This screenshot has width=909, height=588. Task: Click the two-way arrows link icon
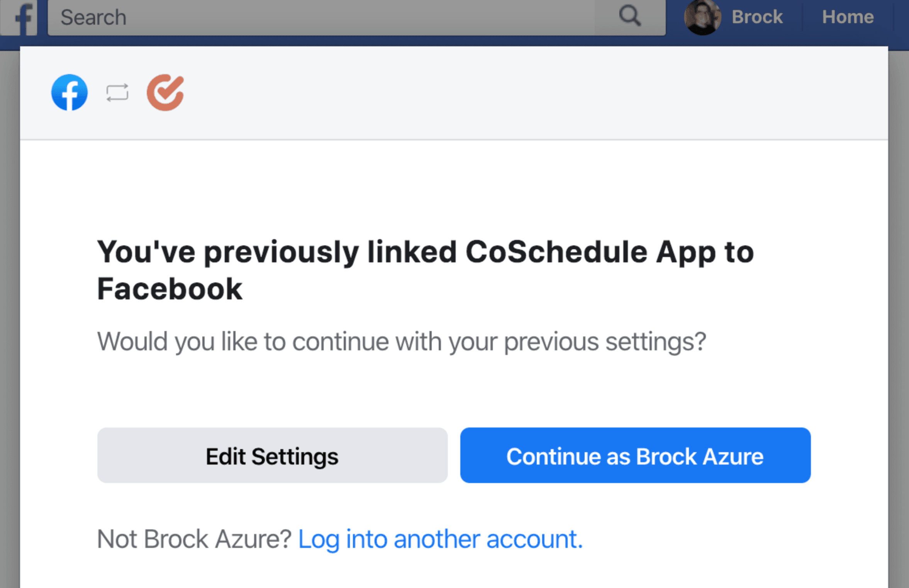[x=117, y=93]
